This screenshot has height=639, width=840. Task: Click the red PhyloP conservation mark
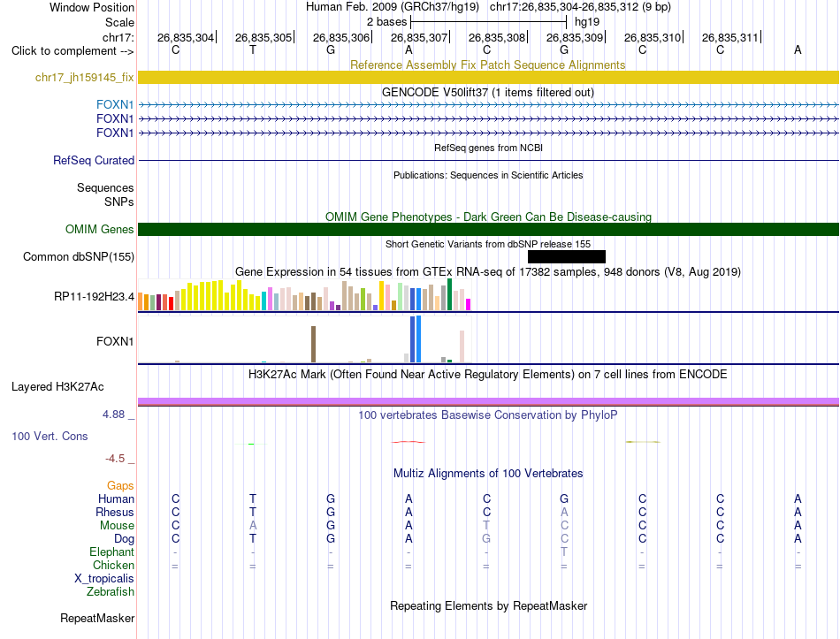pos(409,442)
